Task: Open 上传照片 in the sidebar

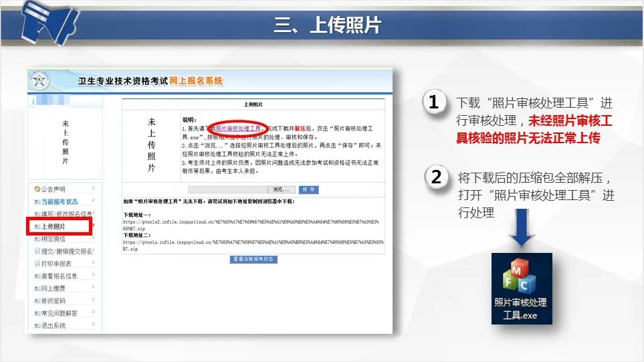Action: pos(58,227)
